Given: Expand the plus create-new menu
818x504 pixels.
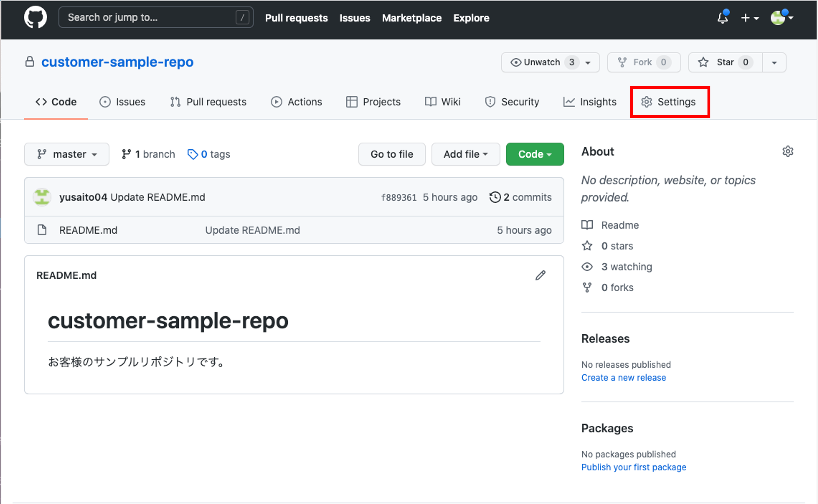Looking at the screenshot, I should pos(750,18).
